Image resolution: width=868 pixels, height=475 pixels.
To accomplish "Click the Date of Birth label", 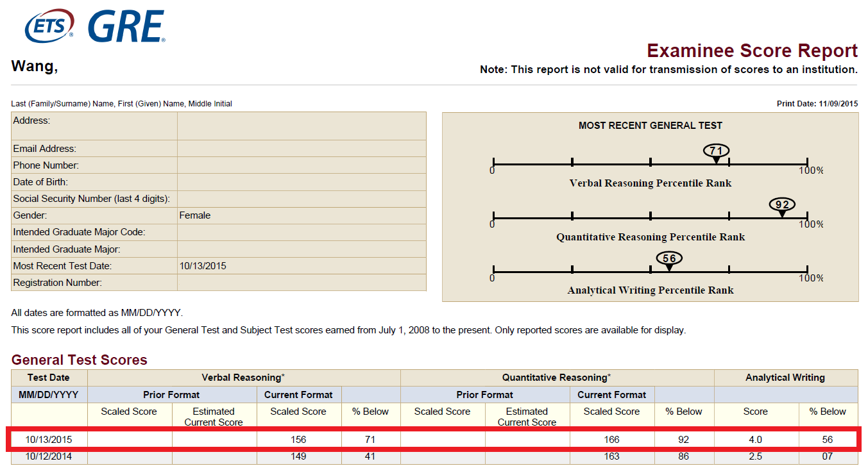I will coord(40,182).
